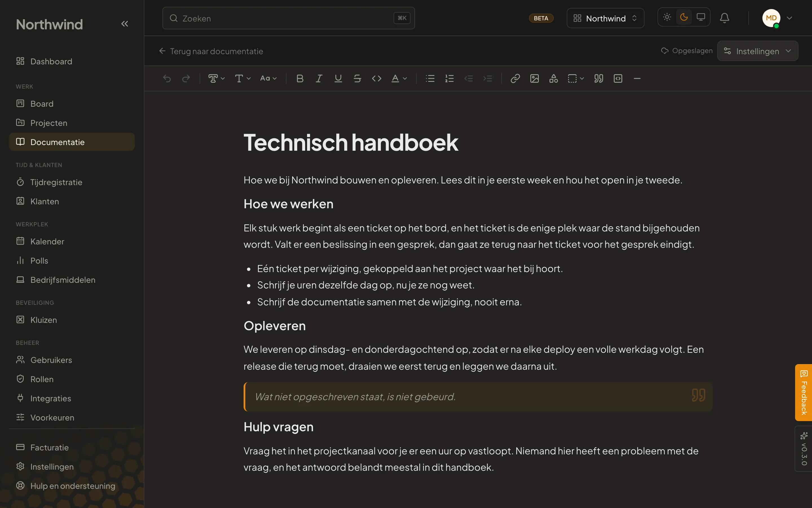The height and width of the screenshot is (508, 812).
Task: Insert a hyperlink
Action: point(515,79)
